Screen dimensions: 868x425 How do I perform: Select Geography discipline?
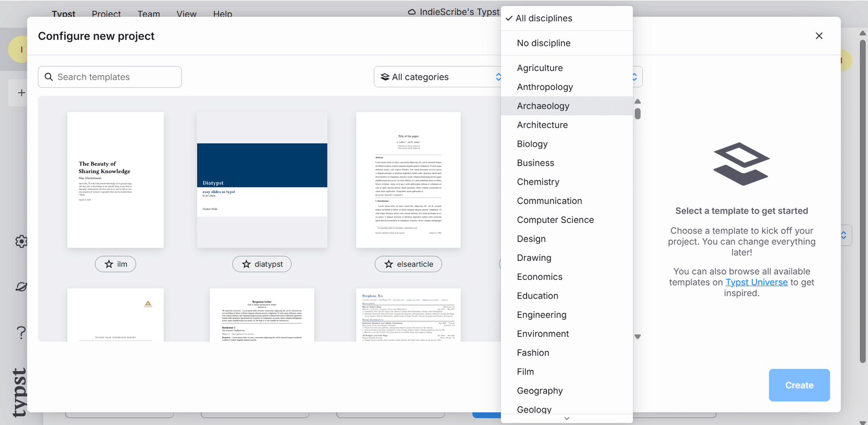click(x=567, y=390)
